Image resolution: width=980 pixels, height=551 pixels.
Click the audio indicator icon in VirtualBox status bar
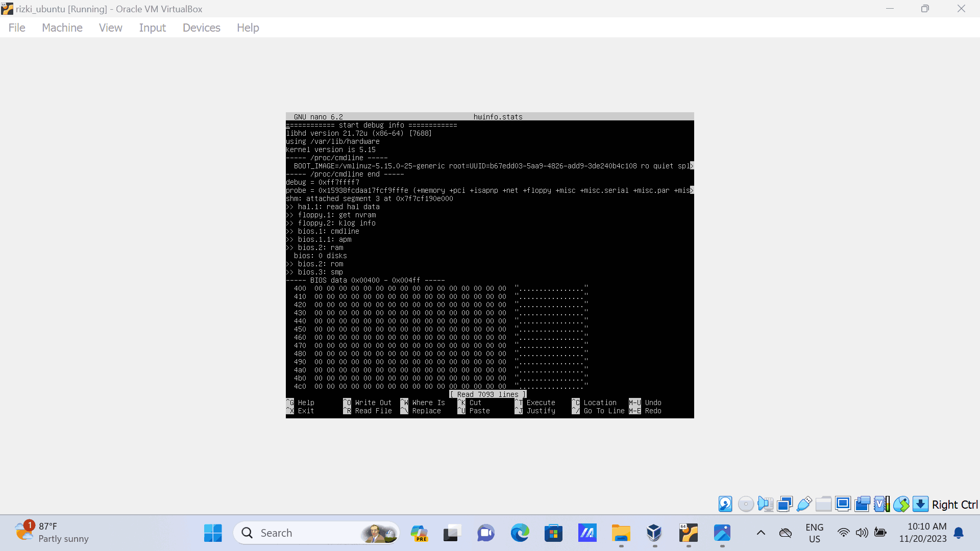[x=765, y=504]
